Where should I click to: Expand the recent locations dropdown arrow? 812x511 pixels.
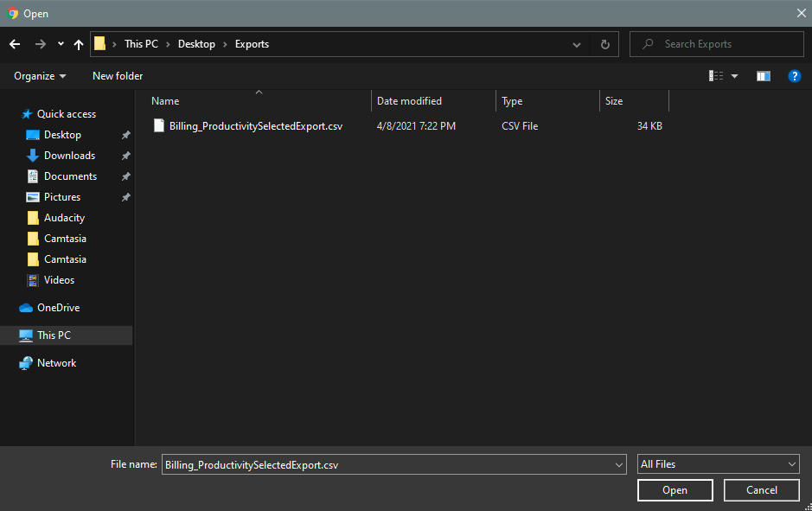coord(61,44)
